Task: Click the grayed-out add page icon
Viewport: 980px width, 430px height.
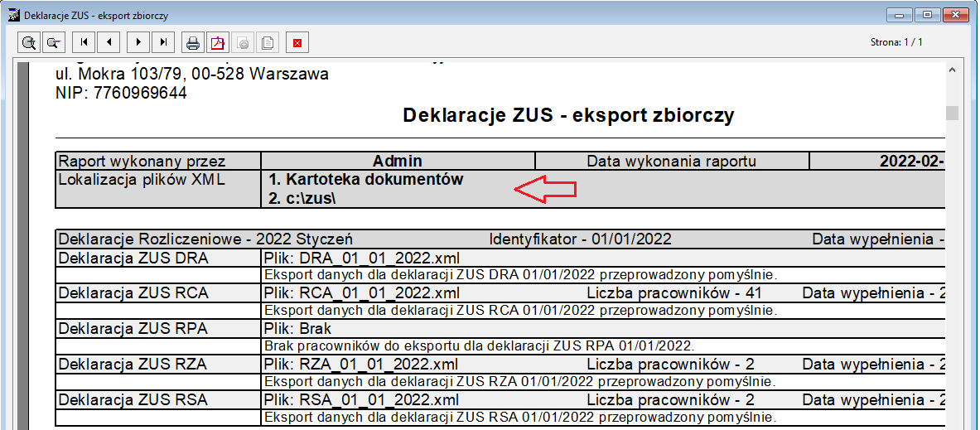Action: tap(243, 42)
